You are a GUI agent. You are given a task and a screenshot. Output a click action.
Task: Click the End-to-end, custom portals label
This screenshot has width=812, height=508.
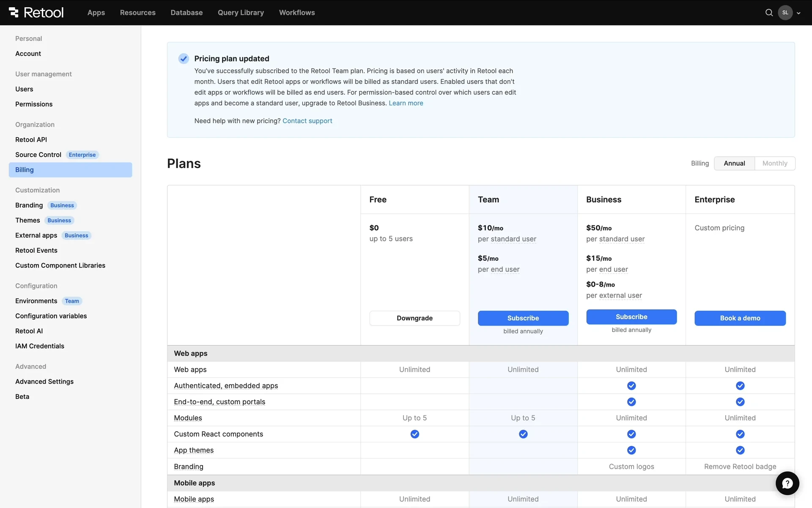(x=219, y=402)
